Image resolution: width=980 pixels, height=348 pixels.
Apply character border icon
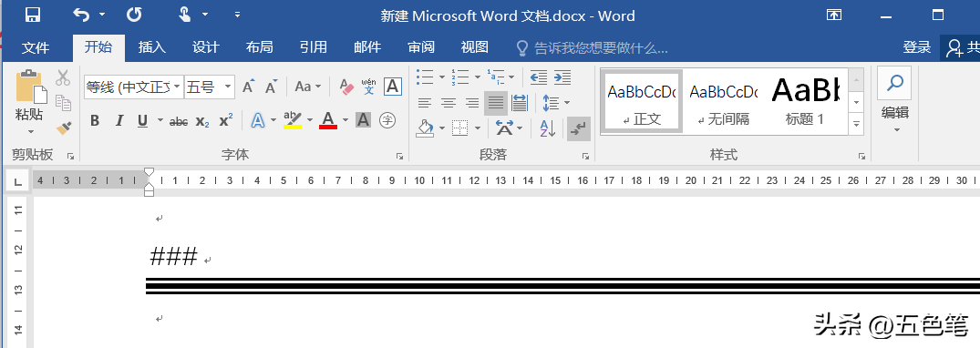(x=393, y=87)
